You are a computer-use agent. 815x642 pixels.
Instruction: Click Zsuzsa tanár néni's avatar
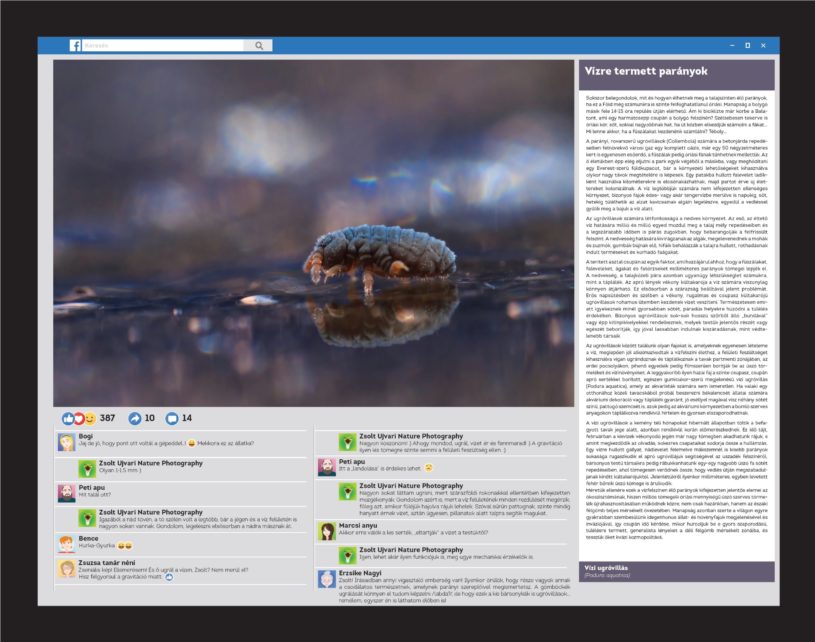click(66, 569)
